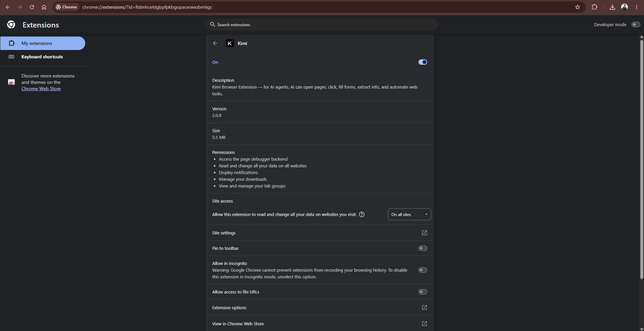This screenshot has height=331, width=644.
Task: Open the profile avatar menu
Action: (x=625, y=7)
